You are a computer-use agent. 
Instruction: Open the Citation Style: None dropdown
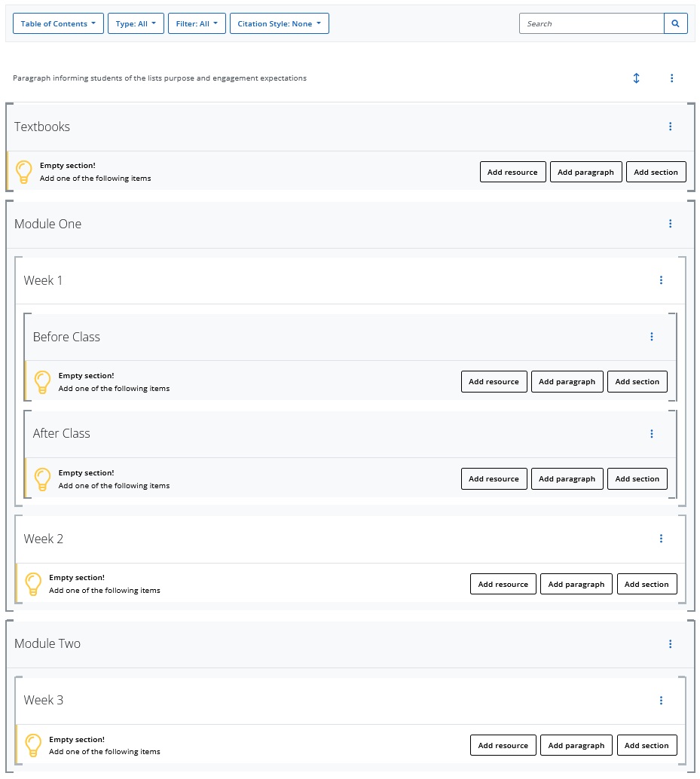pyautogui.click(x=280, y=23)
